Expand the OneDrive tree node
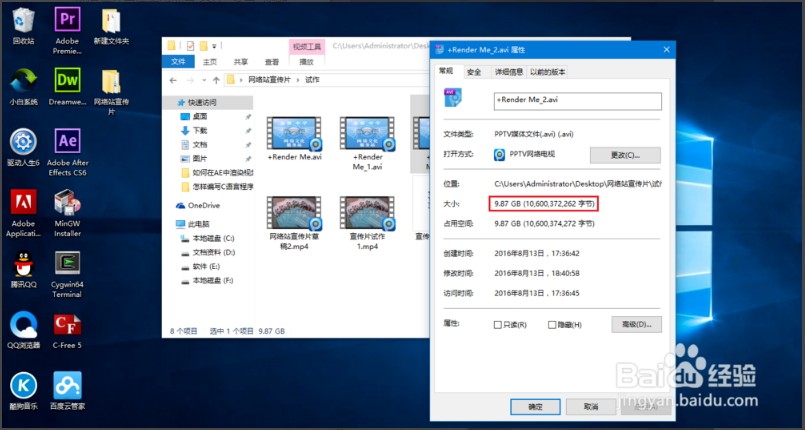 (169, 205)
